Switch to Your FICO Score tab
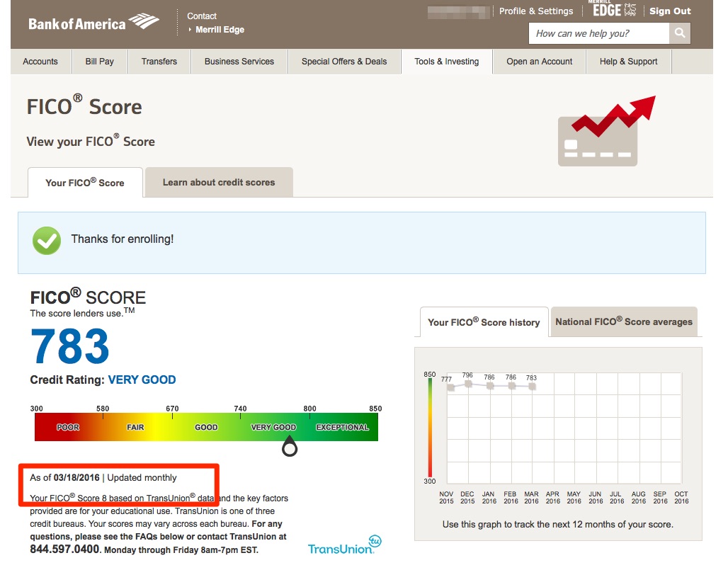The height and width of the screenshot is (570, 728). coord(85,183)
